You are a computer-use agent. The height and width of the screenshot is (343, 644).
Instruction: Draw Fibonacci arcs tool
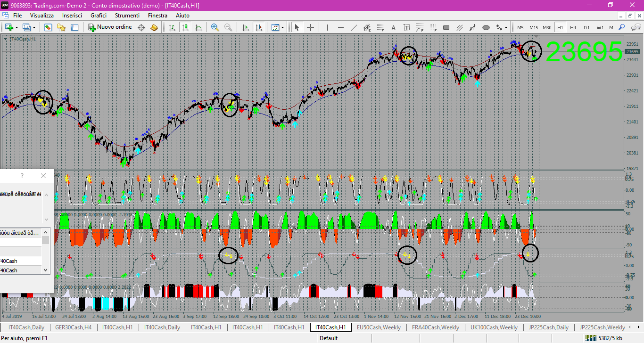420,27
